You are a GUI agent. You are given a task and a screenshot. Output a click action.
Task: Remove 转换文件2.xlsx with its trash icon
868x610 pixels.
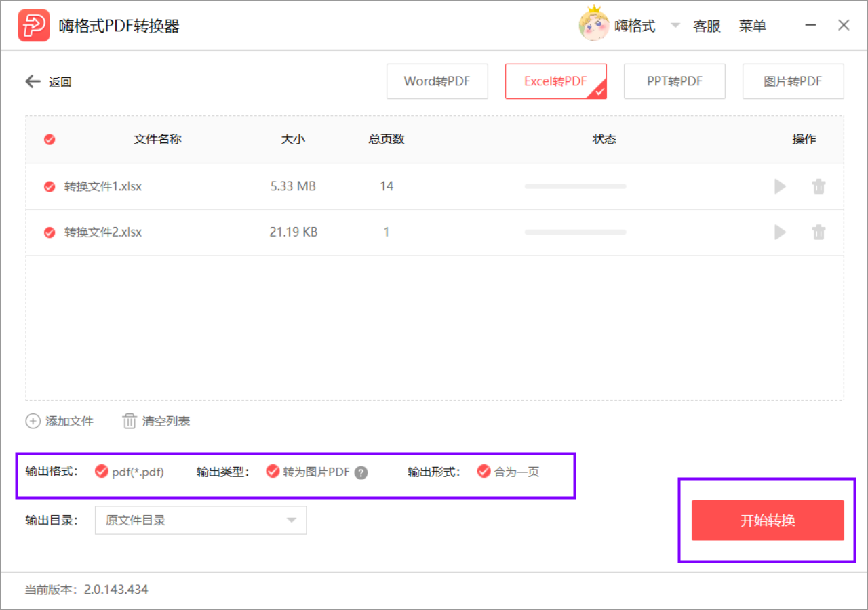click(x=818, y=232)
